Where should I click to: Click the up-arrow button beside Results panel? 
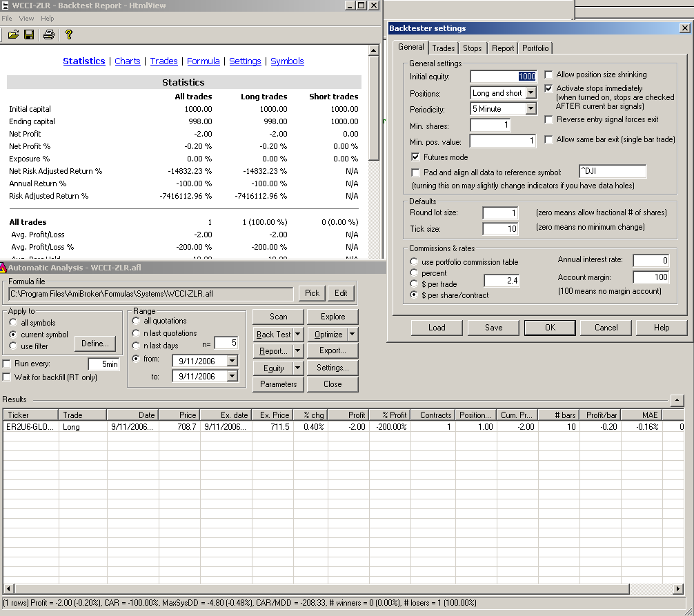[x=677, y=400]
